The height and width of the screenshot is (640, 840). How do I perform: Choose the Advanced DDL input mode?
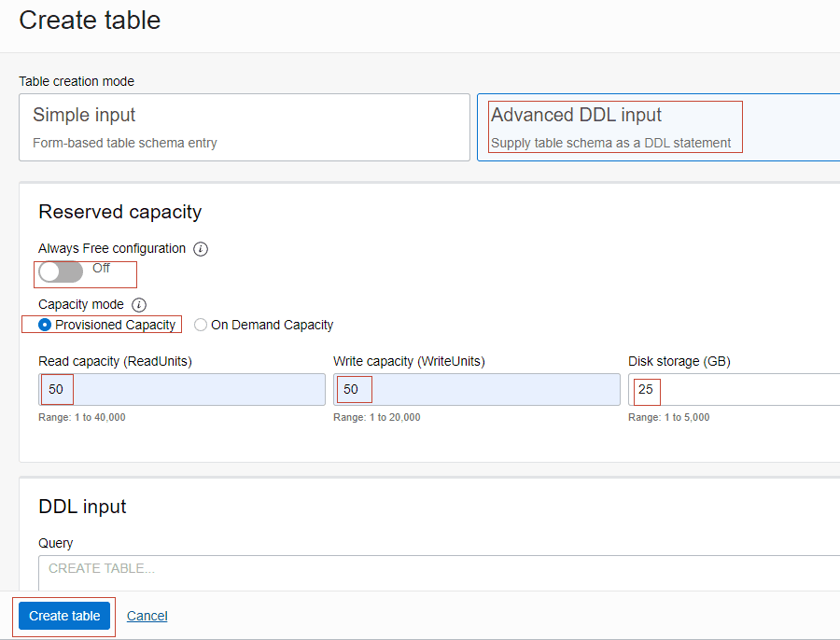point(658,128)
